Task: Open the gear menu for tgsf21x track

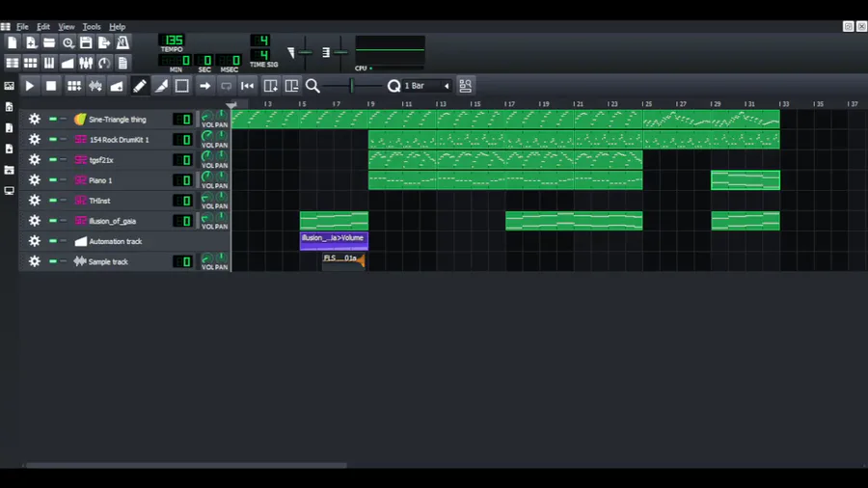Action: pyautogui.click(x=35, y=160)
